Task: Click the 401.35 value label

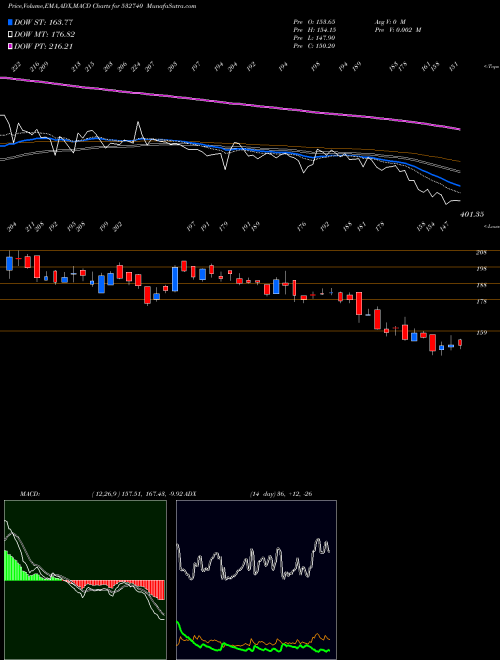Action: point(472,215)
